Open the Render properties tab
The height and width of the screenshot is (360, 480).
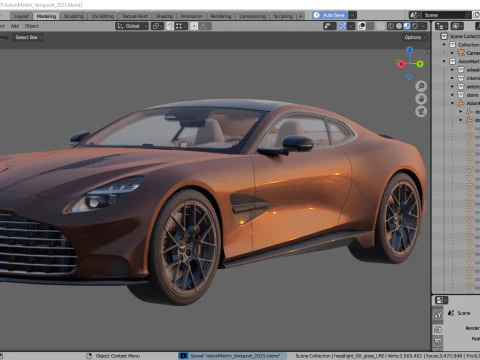pos(438,330)
